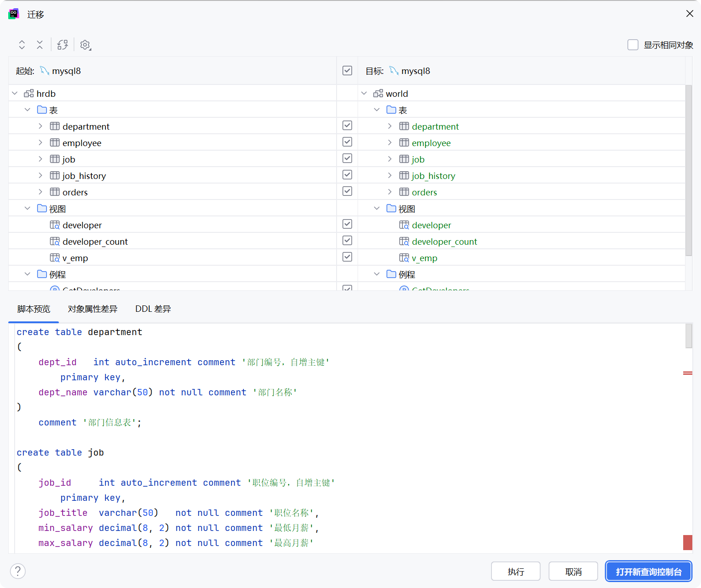Expand the source orders table node
Viewport: 701px width, 588px height.
[40, 192]
